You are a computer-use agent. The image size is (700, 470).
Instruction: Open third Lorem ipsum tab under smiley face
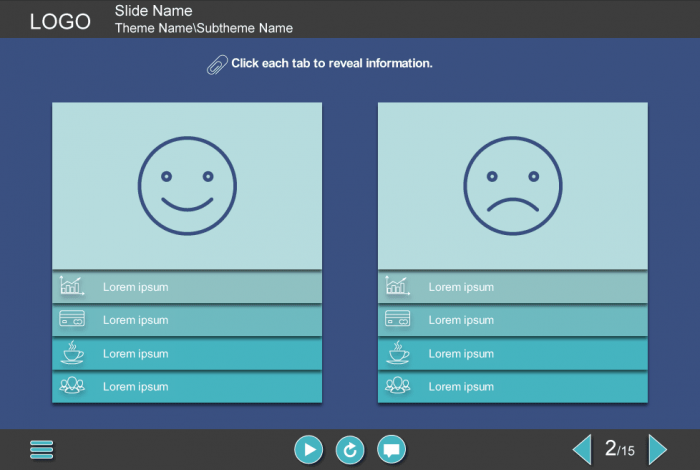pyautogui.click(x=187, y=354)
